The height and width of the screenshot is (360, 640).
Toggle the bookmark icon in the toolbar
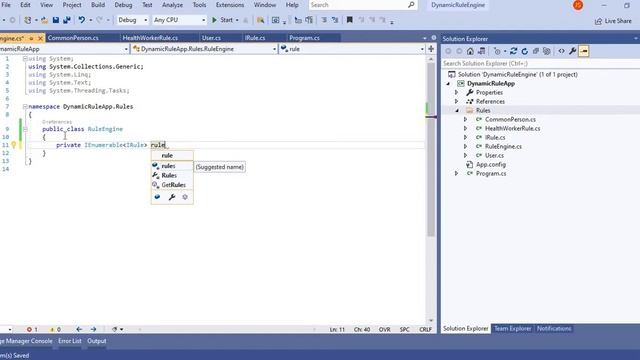click(x=349, y=20)
